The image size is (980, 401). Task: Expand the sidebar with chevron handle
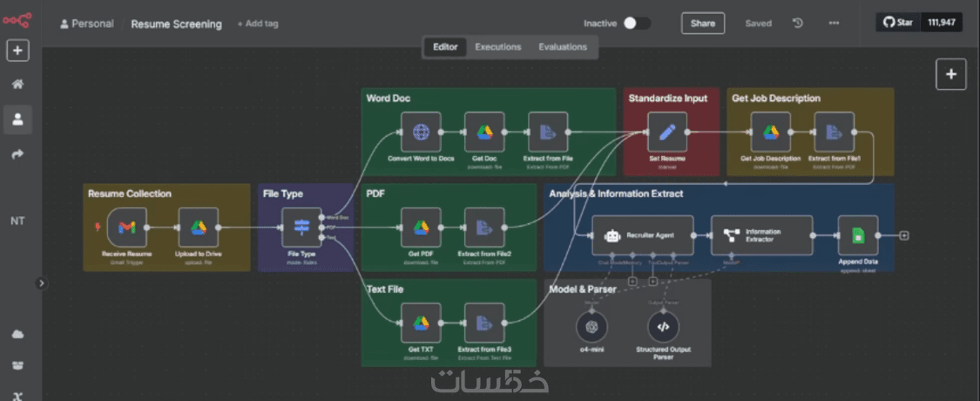41,282
